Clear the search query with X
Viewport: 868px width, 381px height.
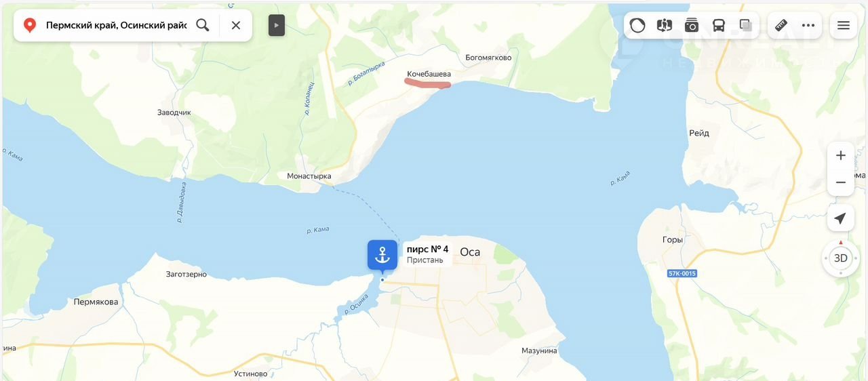click(x=236, y=25)
